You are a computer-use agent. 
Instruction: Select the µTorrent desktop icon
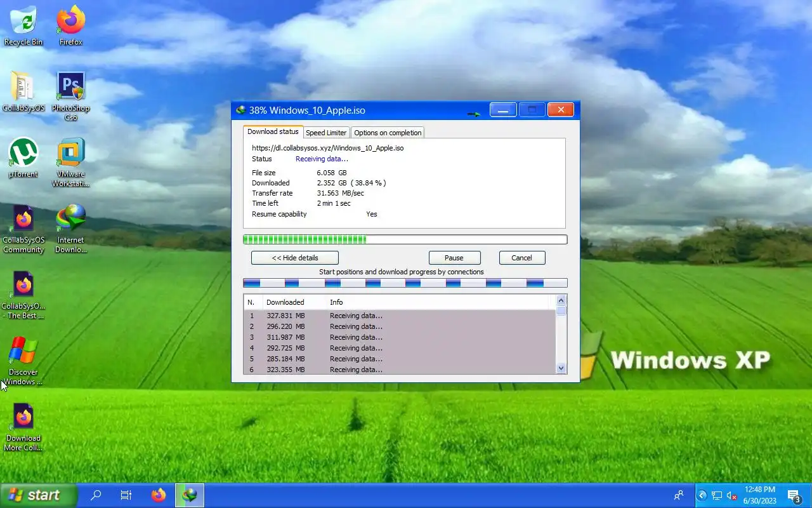(x=23, y=158)
